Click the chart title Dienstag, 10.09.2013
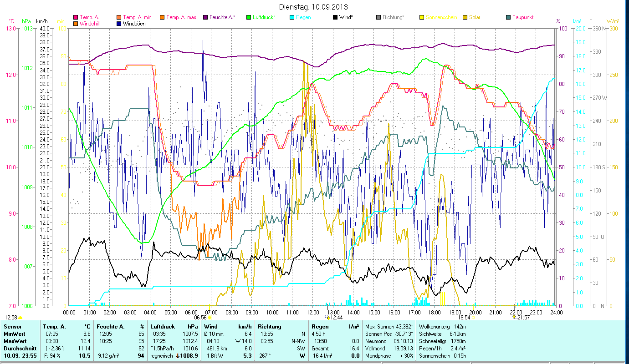 tap(313, 7)
